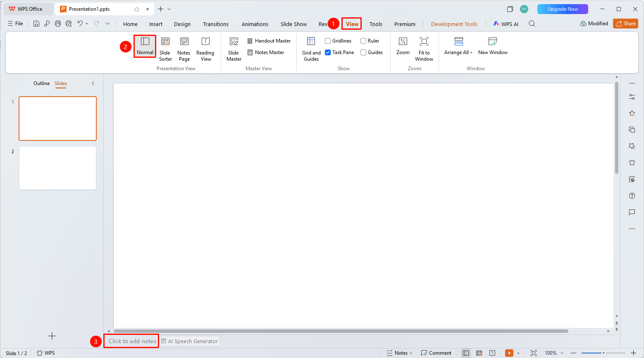The image size is (644, 358).
Task: Click the zoom out minus button
Action: (573, 353)
